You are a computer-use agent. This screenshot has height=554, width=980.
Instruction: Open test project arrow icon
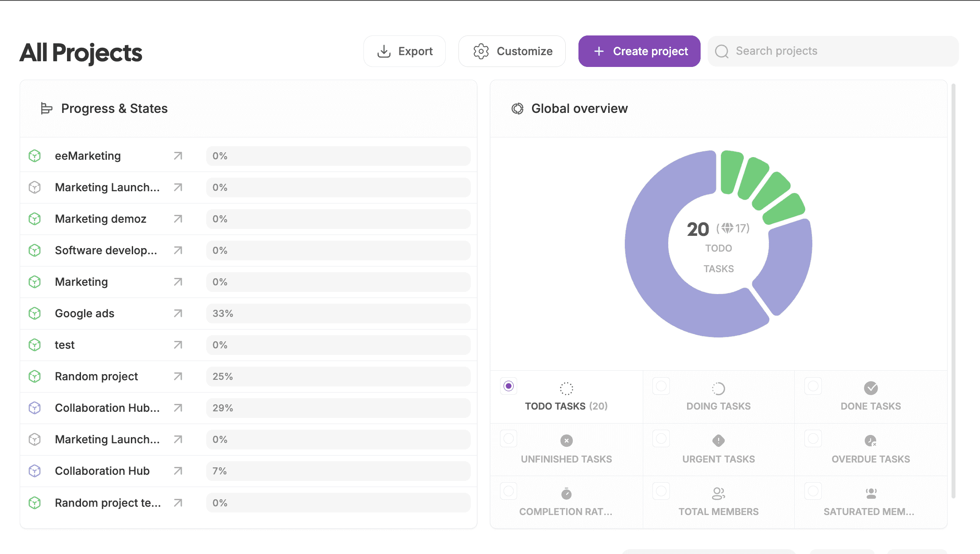click(178, 345)
